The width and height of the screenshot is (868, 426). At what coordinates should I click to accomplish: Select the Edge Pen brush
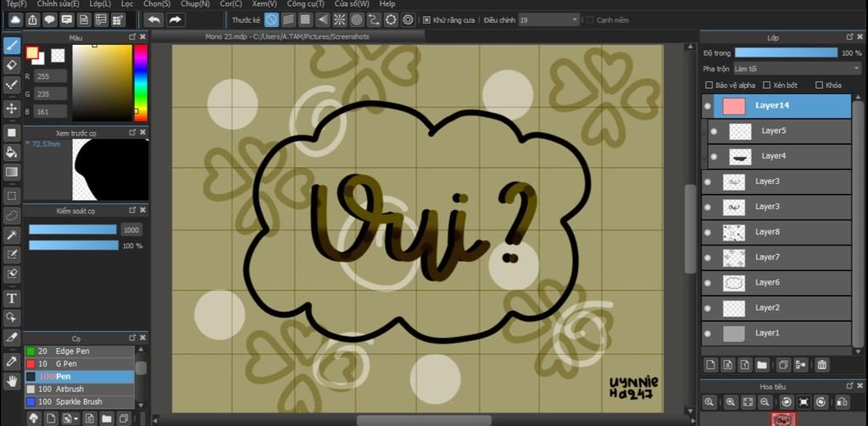pyautogui.click(x=79, y=351)
